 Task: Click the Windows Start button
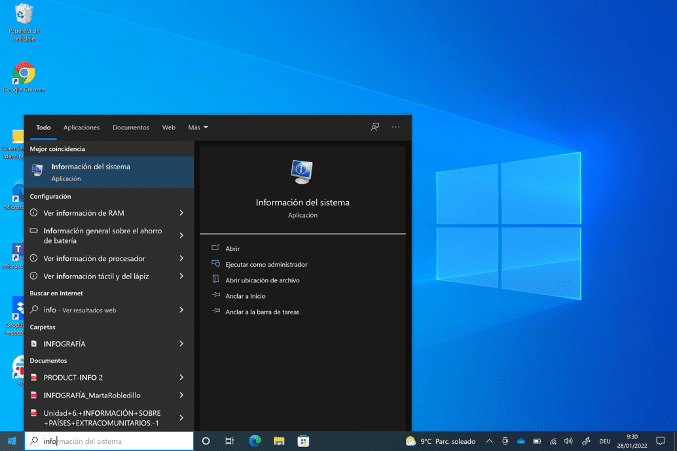(x=12, y=440)
